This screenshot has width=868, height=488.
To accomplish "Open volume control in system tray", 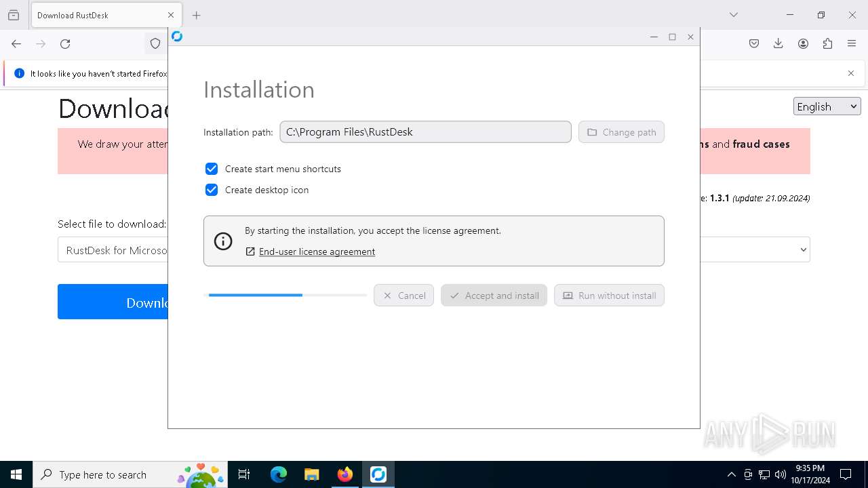I will (x=780, y=474).
